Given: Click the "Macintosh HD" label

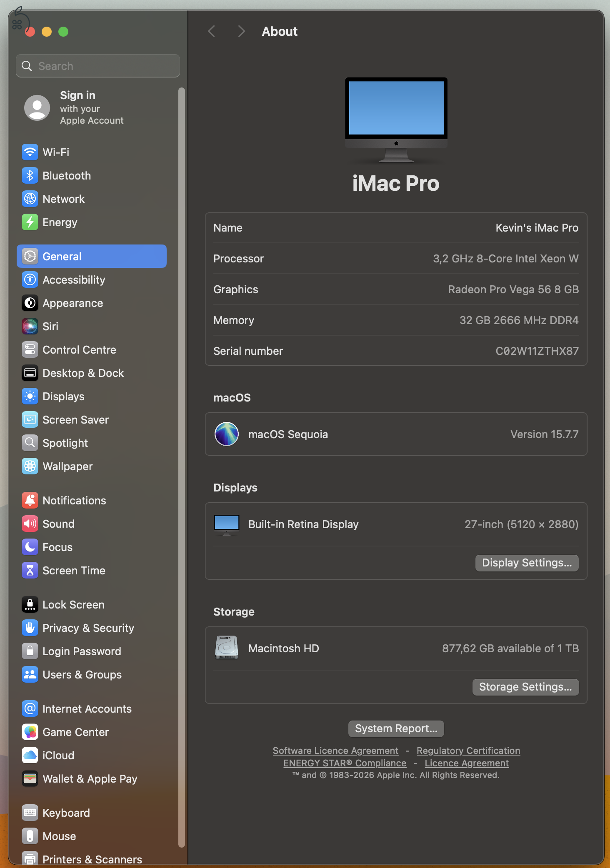Looking at the screenshot, I should [284, 649].
